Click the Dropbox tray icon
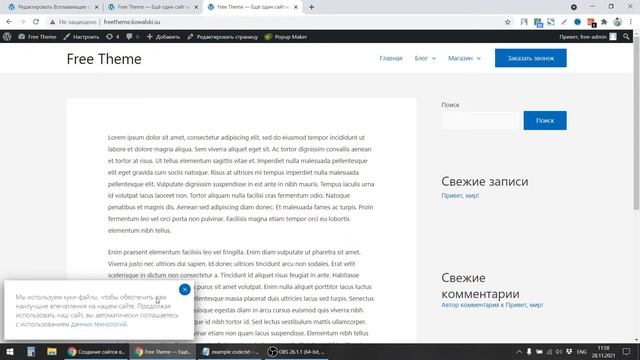This screenshot has height=360, width=640. coord(569,351)
